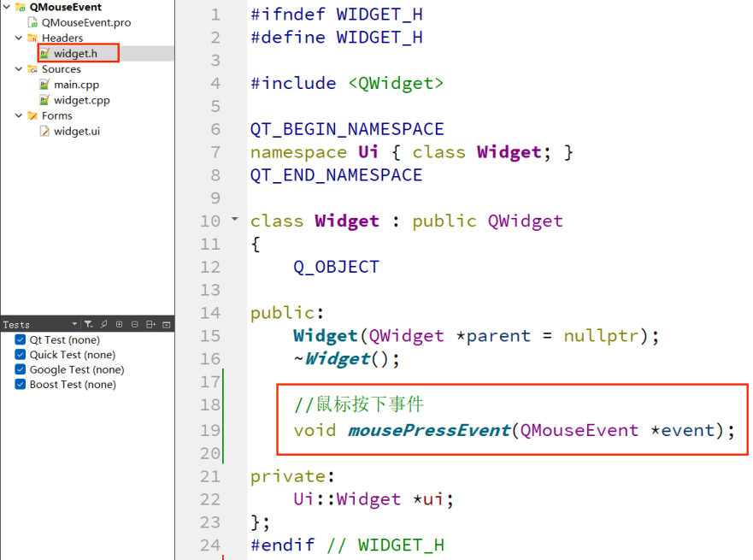Collapse the Forms tree node
Image resolution: width=753 pixels, height=560 pixels.
pos(19,115)
